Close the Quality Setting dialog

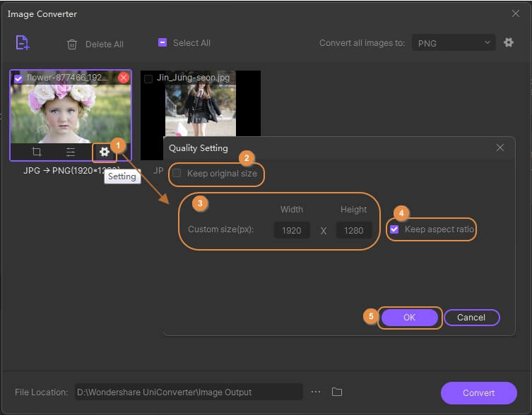(500, 148)
